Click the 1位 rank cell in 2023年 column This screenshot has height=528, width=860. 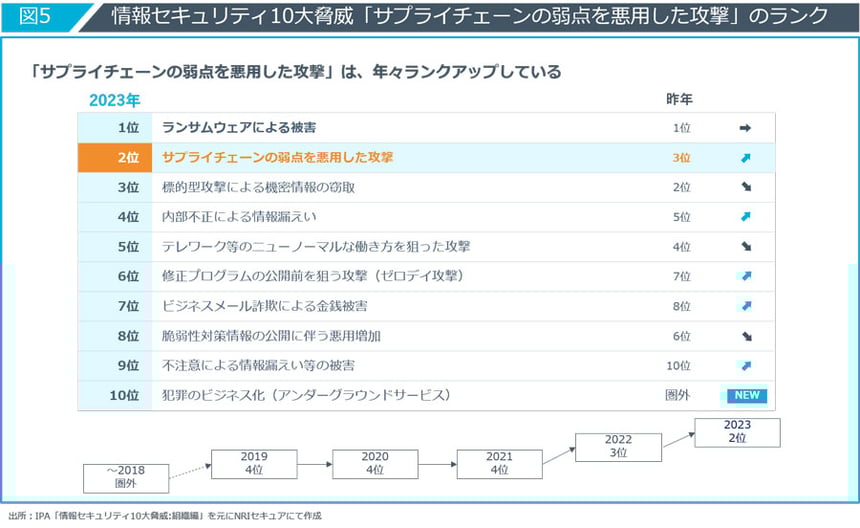pos(115,128)
